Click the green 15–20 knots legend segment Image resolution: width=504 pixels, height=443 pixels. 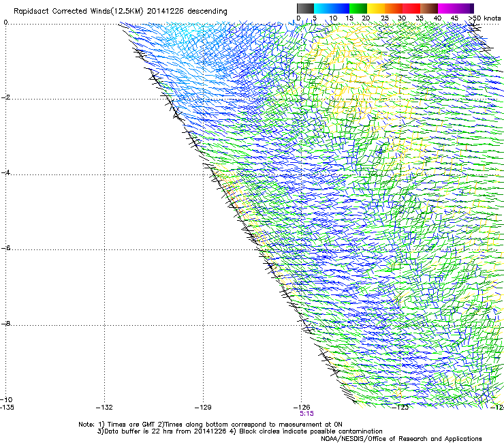click(358, 8)
